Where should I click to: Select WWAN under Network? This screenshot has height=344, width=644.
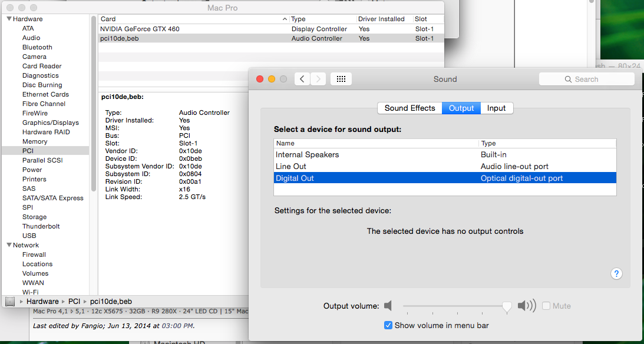pos(33,283)
